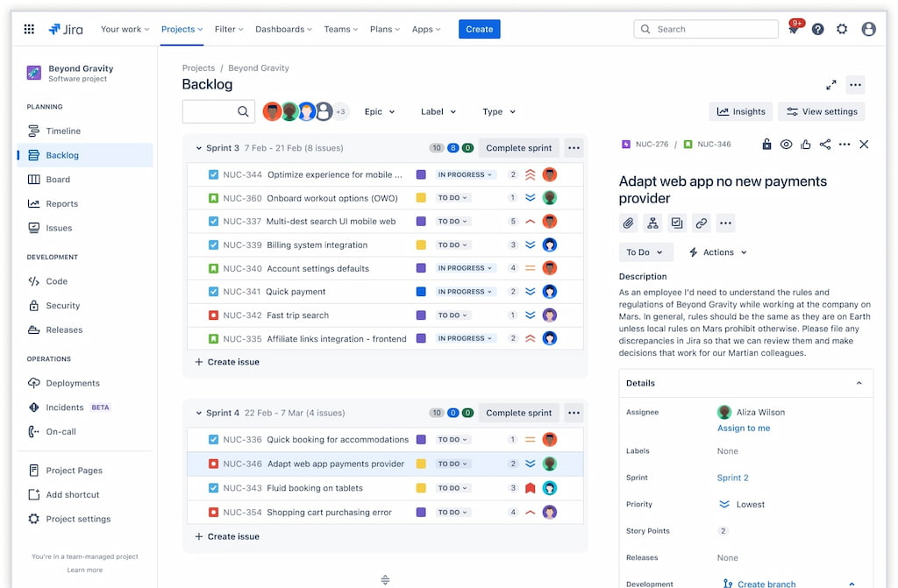Collapse the Details section of the issue
This screenshot has width=898, height=588.
tap(857, 383)
